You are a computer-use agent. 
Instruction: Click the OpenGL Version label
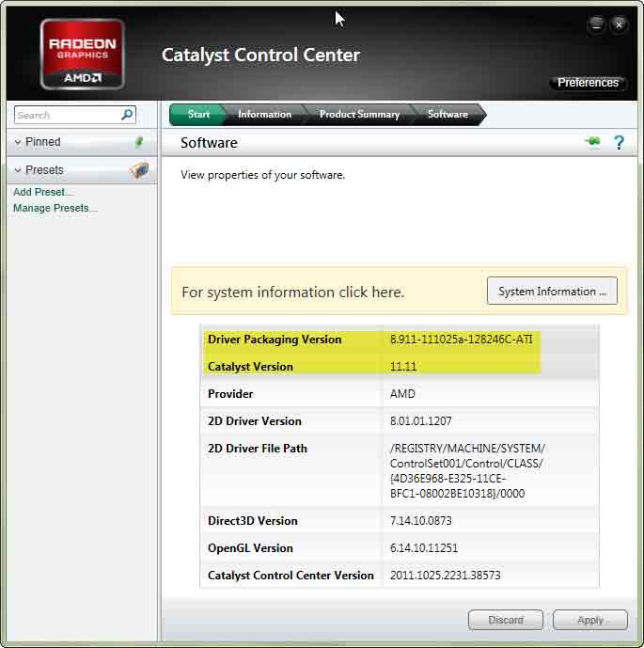(x=250, y=548)
